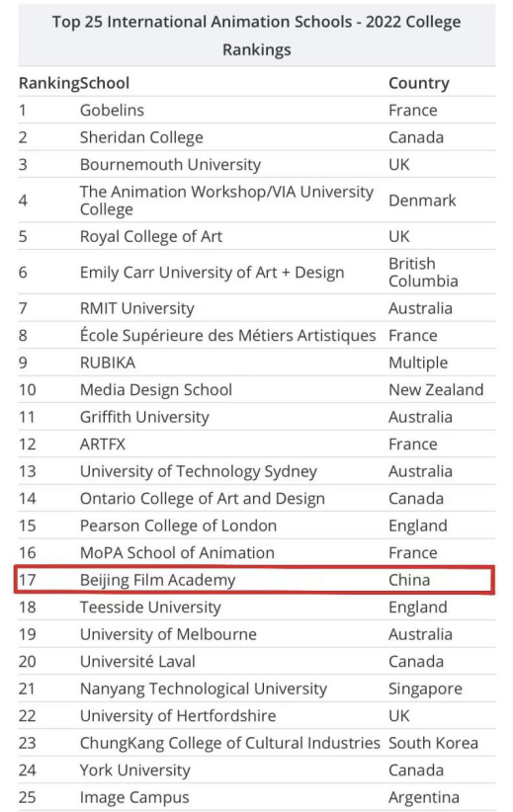
Task: Select Sheridan College in the list
Action: [141, 137]
